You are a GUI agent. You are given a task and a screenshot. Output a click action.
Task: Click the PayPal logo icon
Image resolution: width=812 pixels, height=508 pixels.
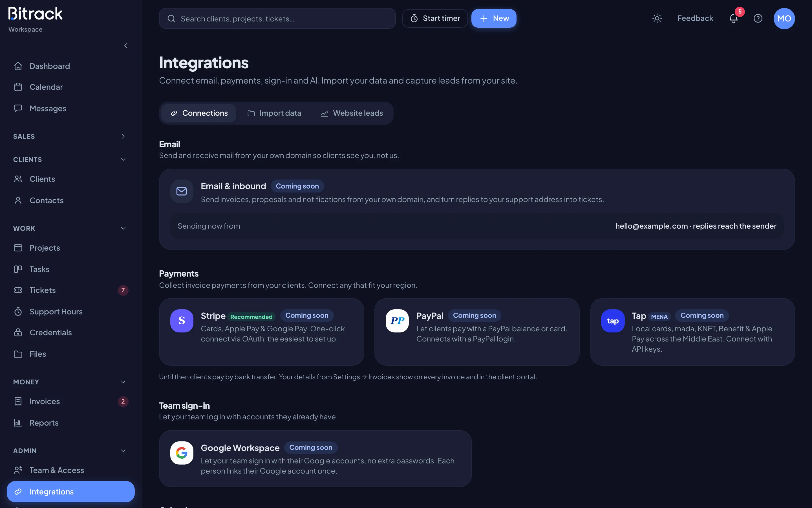(x=397, y=321)
